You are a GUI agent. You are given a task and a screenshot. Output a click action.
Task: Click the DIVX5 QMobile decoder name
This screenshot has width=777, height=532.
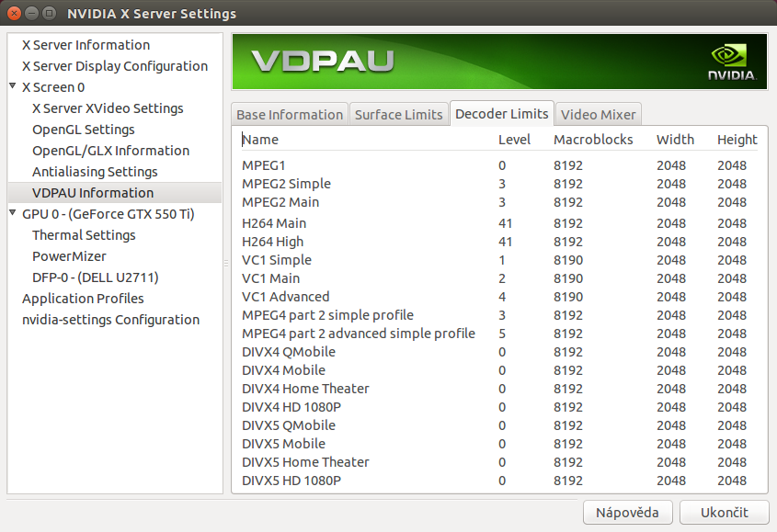coord(289,425)
